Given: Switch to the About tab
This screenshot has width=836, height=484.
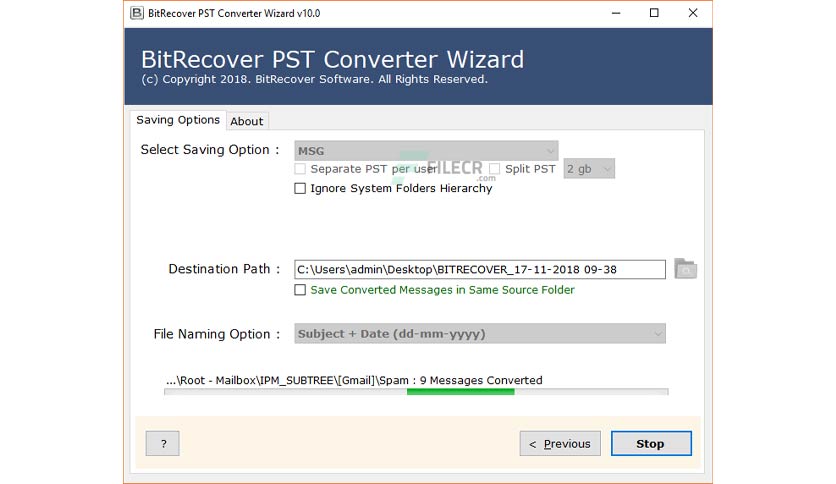Looking at the screenshot, I should pyautogui.click(x=247, y=121).
